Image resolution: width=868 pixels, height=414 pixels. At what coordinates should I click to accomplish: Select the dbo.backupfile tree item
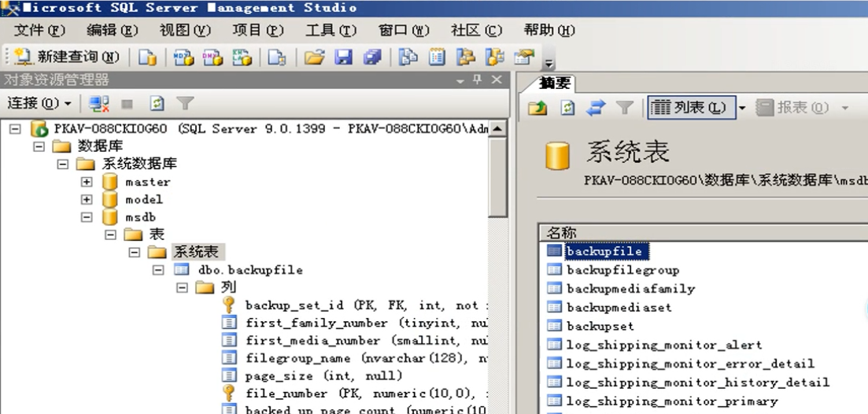tap(250, 270)
